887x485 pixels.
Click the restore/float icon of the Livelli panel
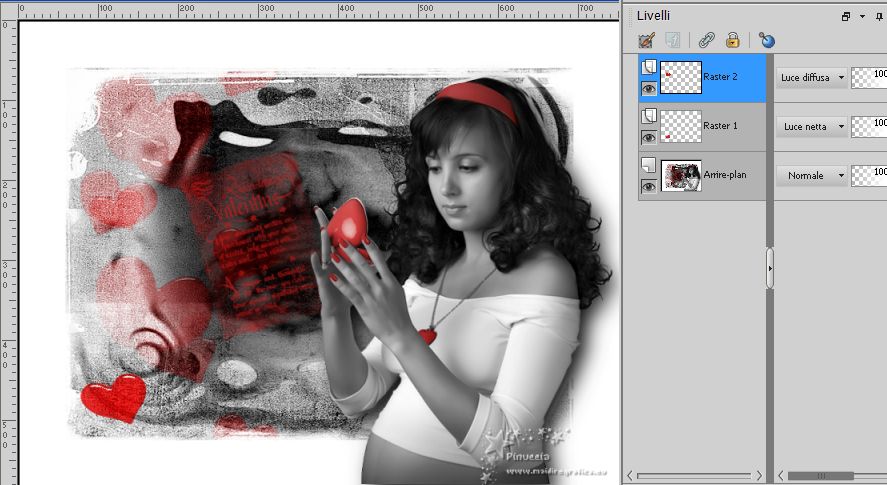pos(846,16)
